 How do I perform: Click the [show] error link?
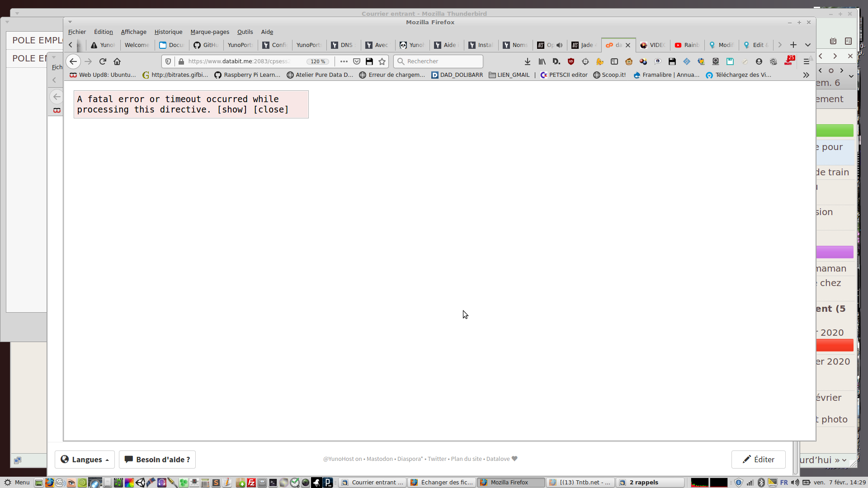[x=232, y=110]
